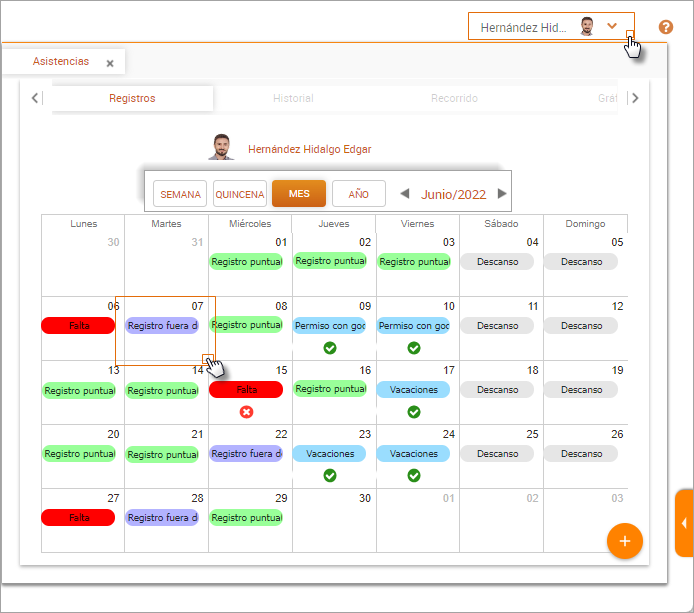Select the SEMANA view option
This screenshot has height=613, width=694.
coord(180,194)
